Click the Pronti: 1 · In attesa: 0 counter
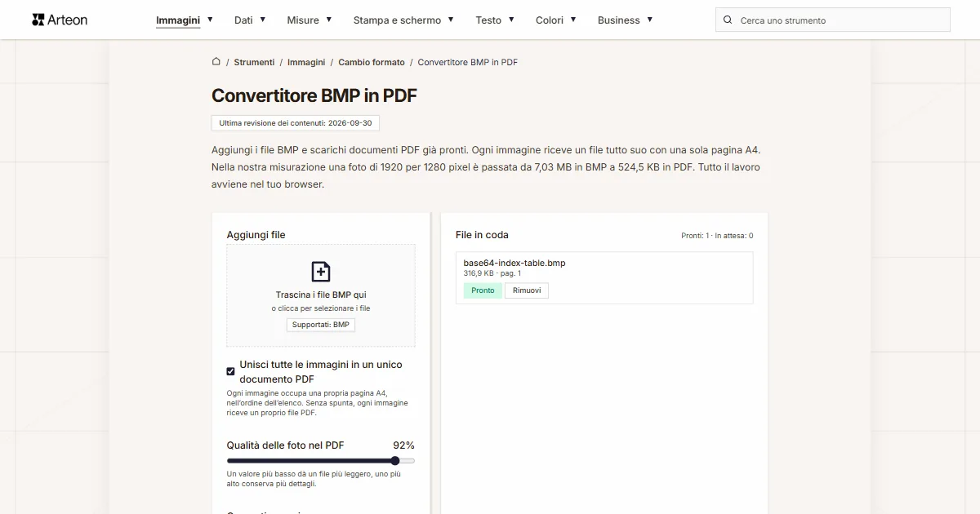The width and height of the screenshot is (980, 514). [717, 236]
